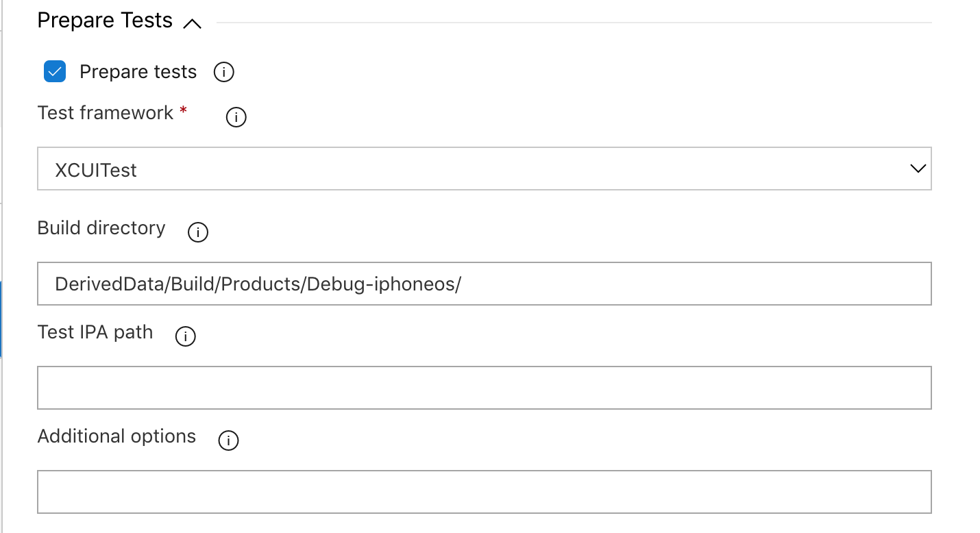Click the Build directory label text

click(x=101, y=227)
